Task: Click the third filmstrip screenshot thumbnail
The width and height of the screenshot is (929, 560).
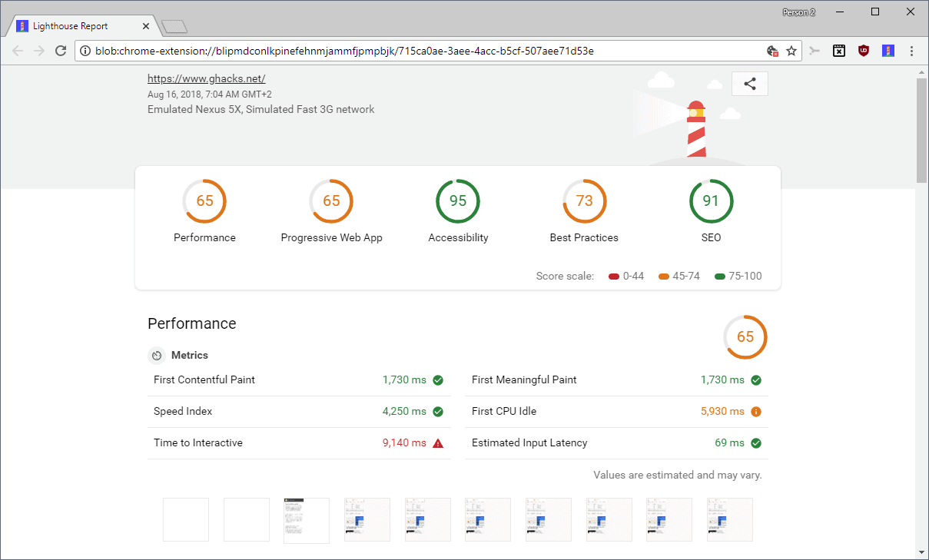Action: pyautogui.click(x=306, y=519)
